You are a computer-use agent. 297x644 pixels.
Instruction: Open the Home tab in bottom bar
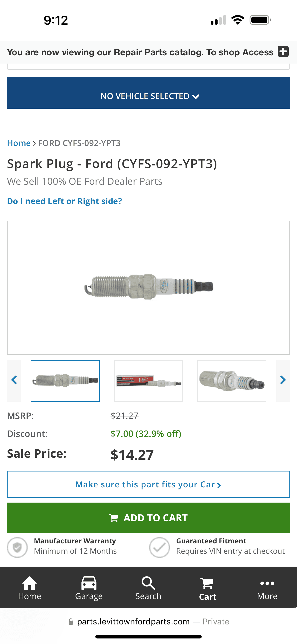coord(29,588)
